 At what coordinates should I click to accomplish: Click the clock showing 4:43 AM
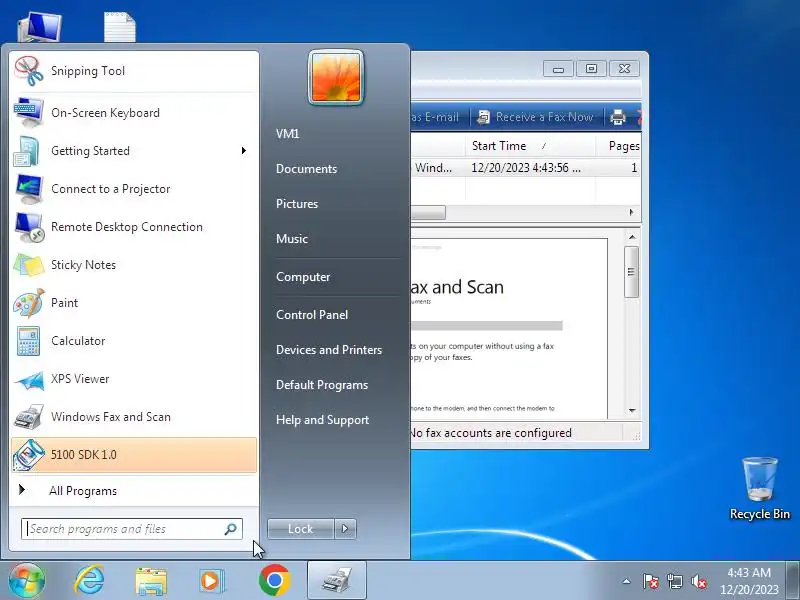click(749, 581)
